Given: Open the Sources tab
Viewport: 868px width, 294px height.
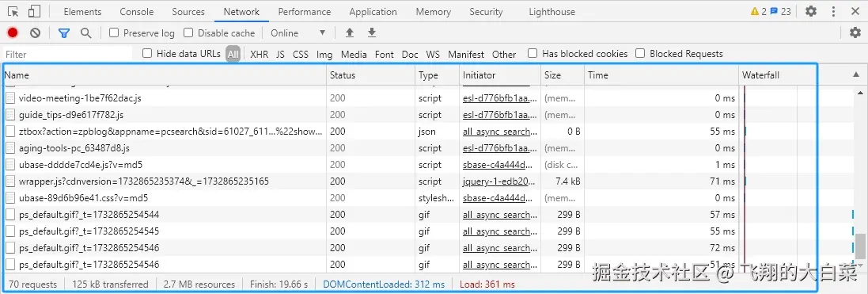Looking at the screenshot, I should [188, 12].
